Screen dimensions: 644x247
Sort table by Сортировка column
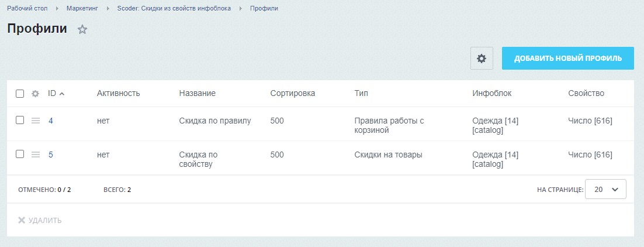tap(292, 93)
